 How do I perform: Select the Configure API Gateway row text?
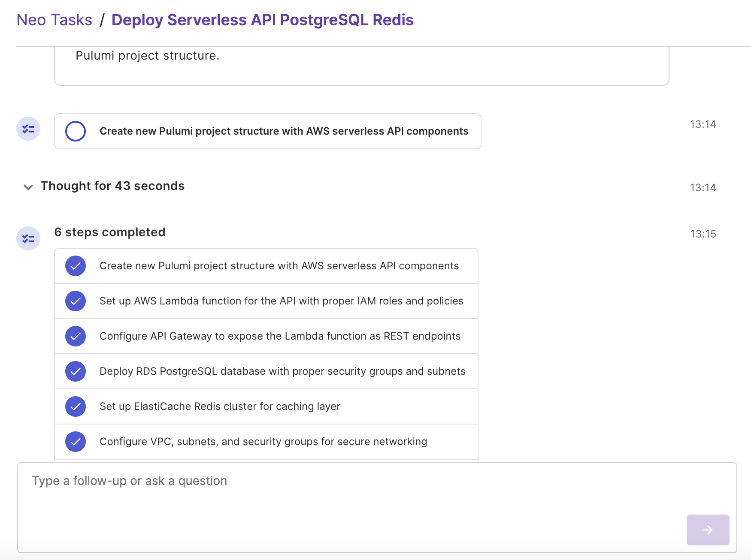(280, 336)
